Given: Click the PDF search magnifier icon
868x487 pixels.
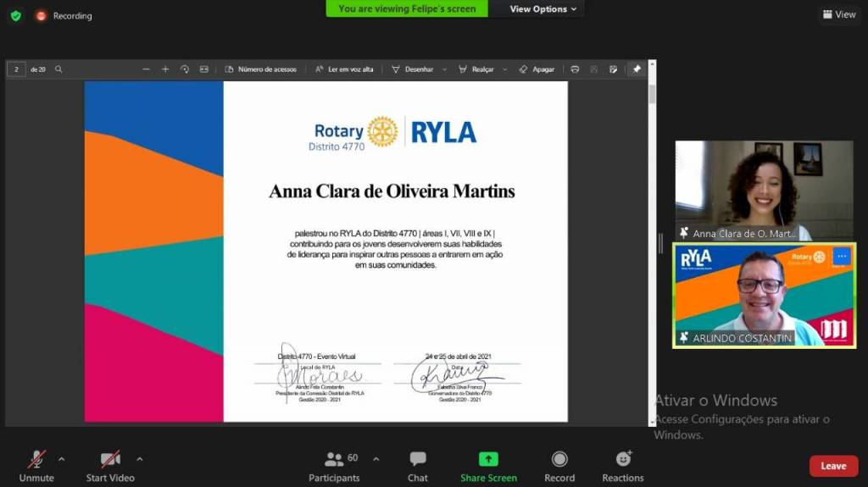Looking at the screenshot, I should click(58, 69).
